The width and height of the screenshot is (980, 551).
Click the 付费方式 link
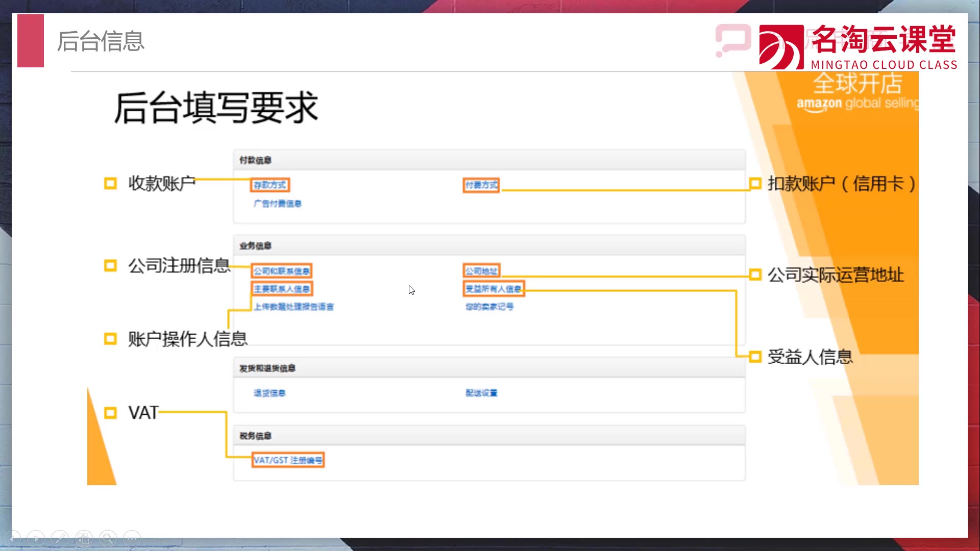[x=481, y=185]
